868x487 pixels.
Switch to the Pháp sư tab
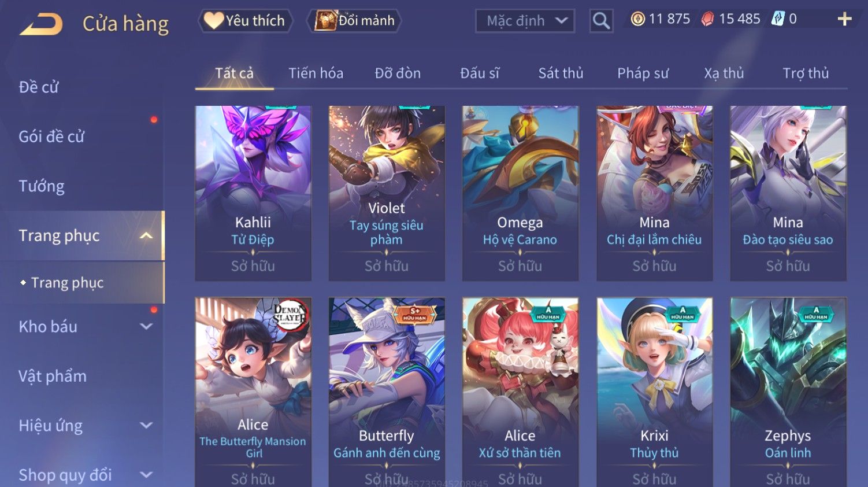[643, 73]
